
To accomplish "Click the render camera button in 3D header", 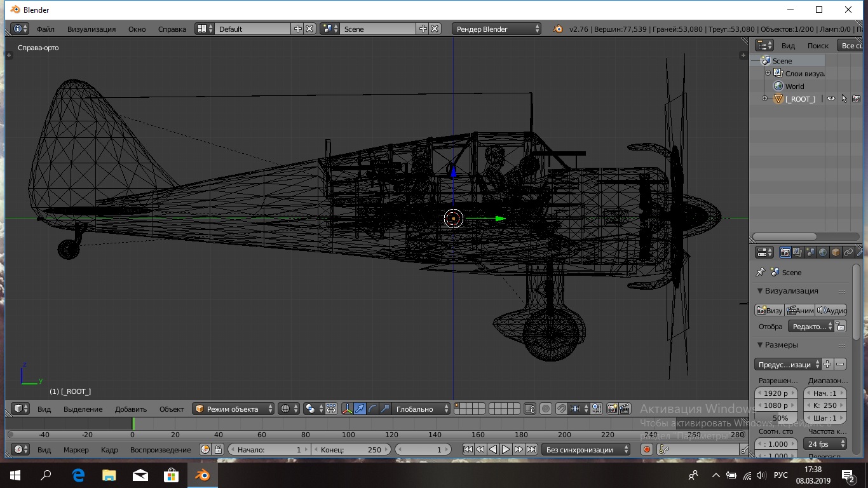I will (613, 409).
